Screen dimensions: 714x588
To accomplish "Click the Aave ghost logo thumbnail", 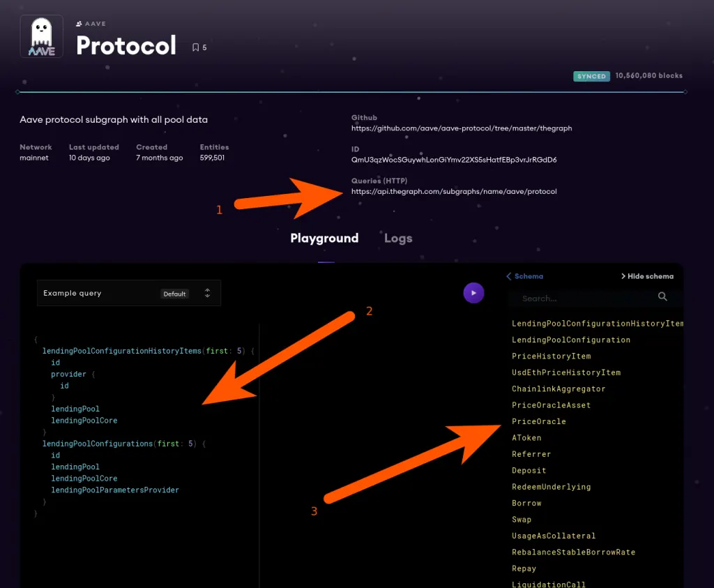I will pos(41,36).
